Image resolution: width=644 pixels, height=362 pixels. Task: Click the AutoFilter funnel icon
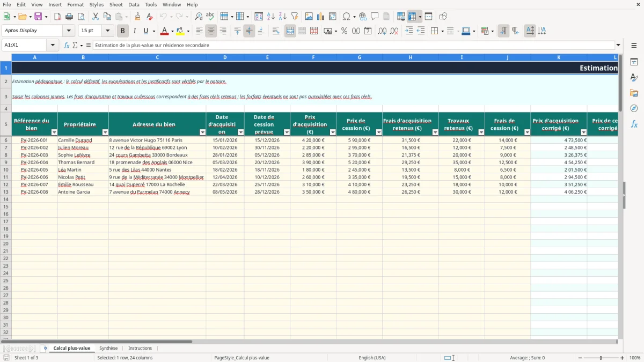(x=295, y=17)
